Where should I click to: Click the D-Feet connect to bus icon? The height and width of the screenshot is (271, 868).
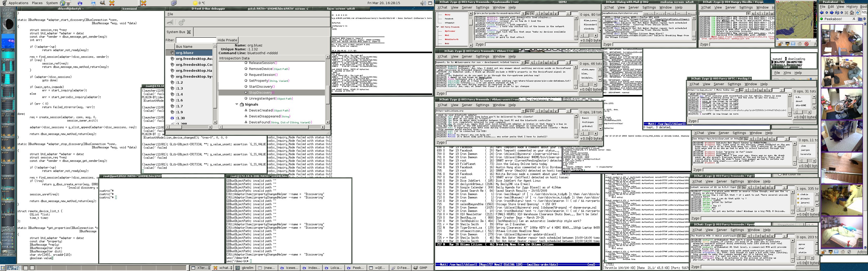[x=170, y=22]
